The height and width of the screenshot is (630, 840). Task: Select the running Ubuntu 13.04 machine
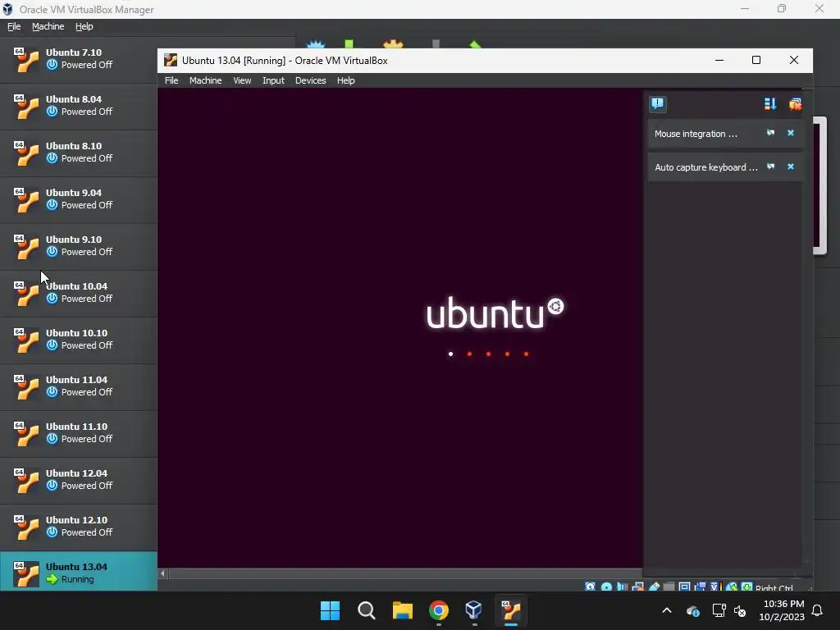[x=78, y=572]
